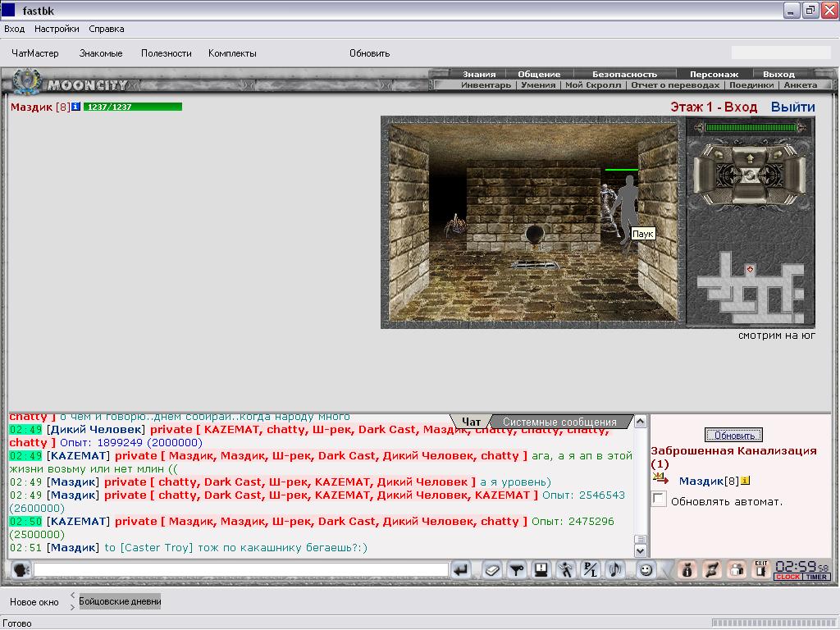Open the Общение game menu

539,74
